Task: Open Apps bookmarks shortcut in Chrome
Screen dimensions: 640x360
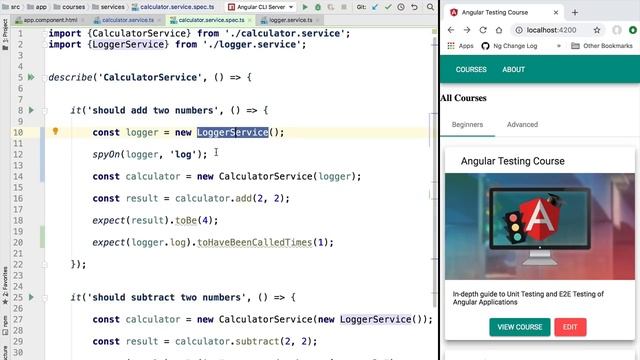Action: coord(460,46)
